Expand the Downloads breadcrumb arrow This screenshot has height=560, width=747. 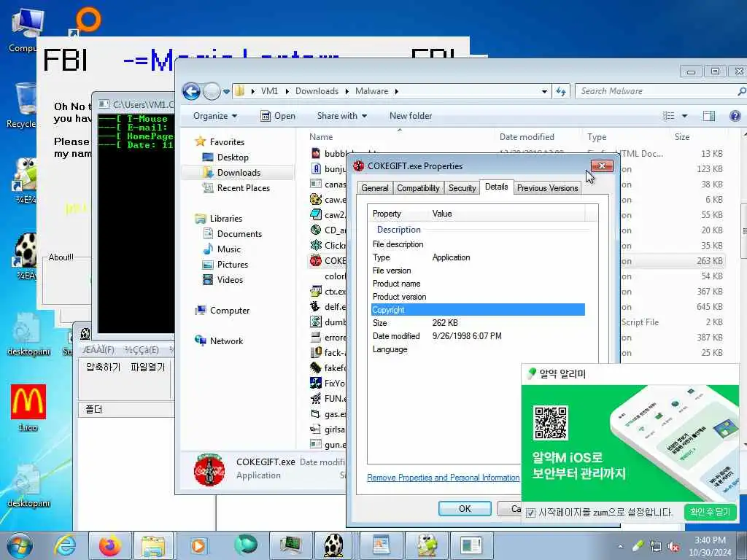point(347,91)
